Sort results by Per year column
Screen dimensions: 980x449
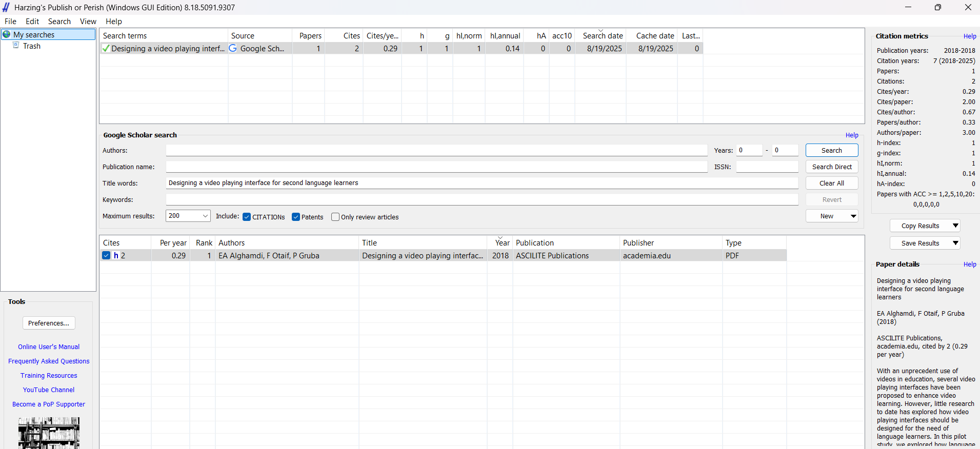click(x=171, y=243)
